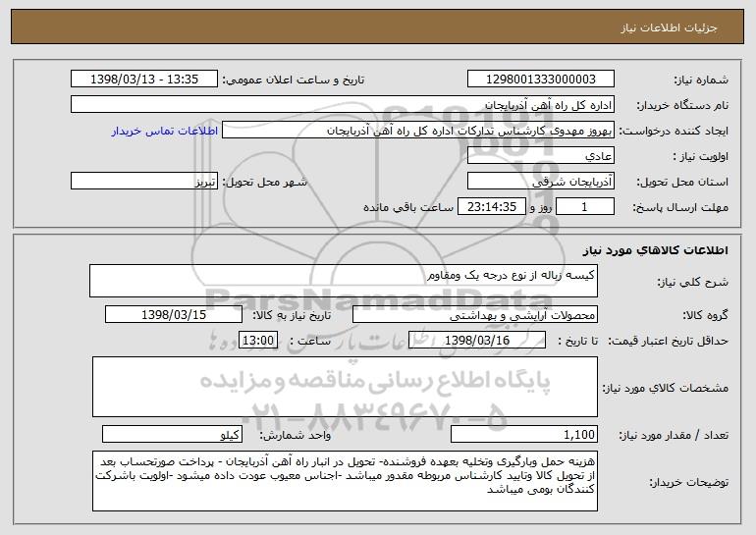
Task: Click label تعداد / مقدار مورد نیاز
Action: 674,436
